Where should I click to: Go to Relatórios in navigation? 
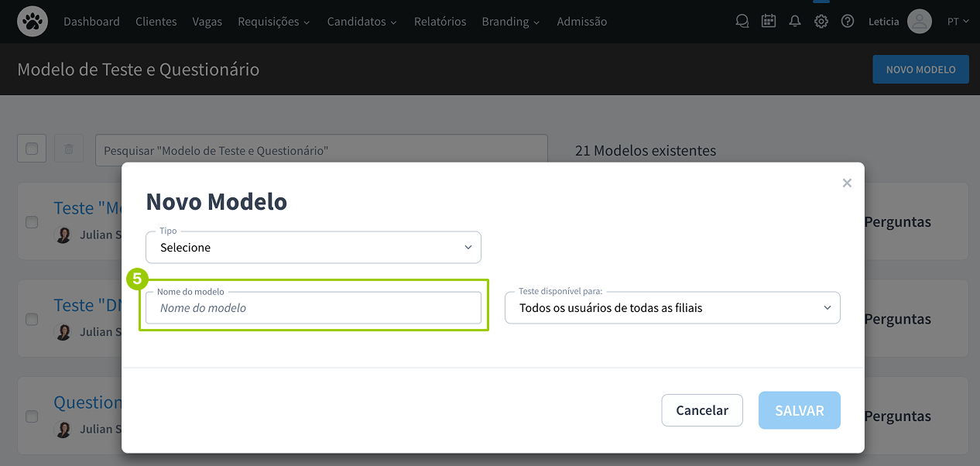[x=440, y=22]
